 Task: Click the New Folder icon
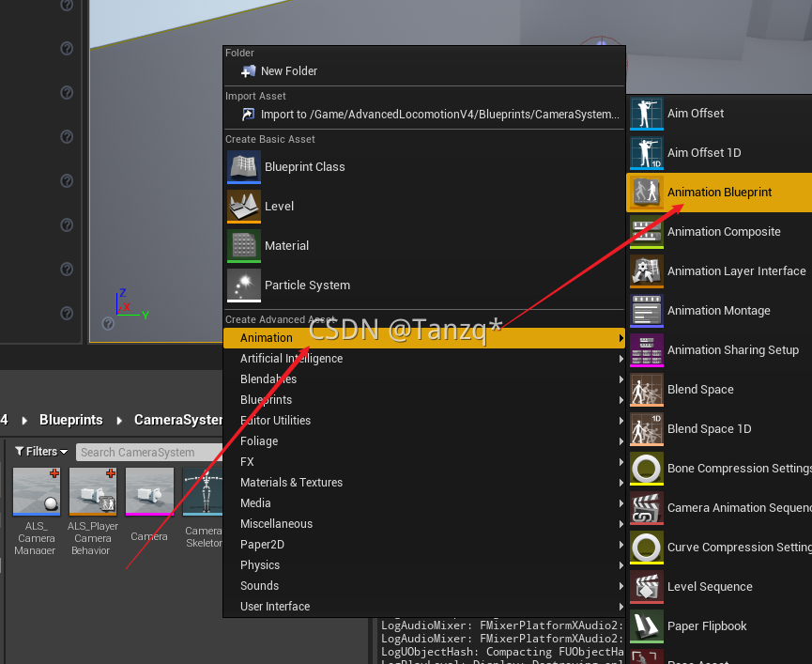[249, 71]
